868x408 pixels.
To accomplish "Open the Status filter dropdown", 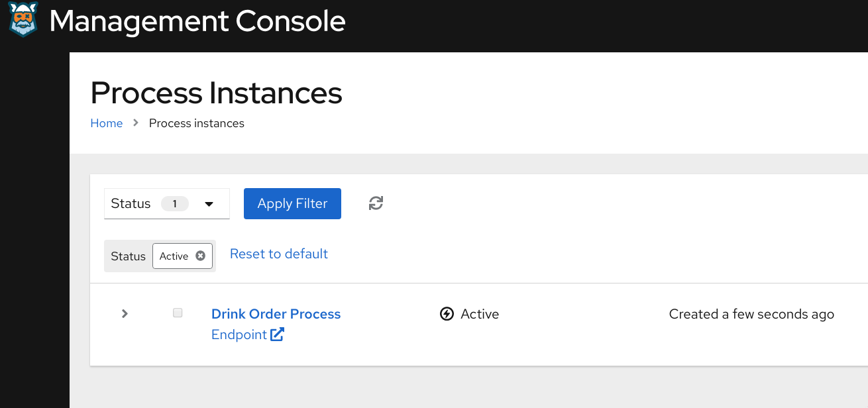I will [x=166, y=203].
